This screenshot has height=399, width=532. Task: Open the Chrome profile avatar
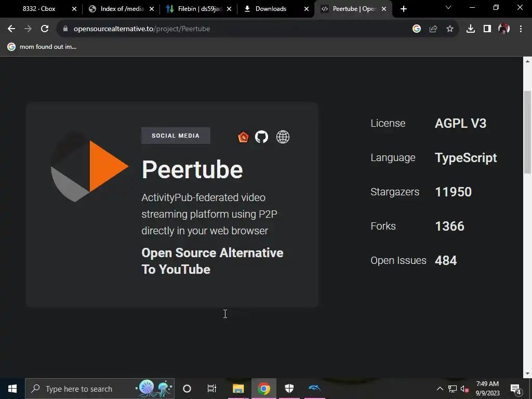pyautogui.click(x=504, y=29)
